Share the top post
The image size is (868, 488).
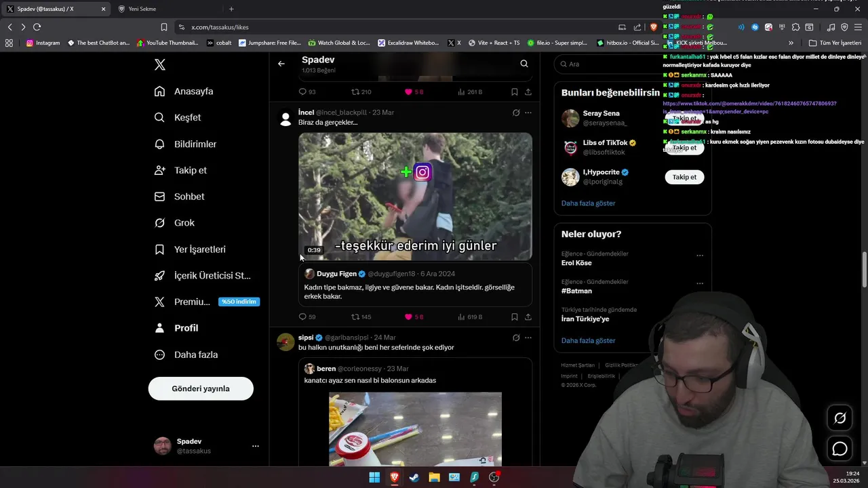point(528,91)
